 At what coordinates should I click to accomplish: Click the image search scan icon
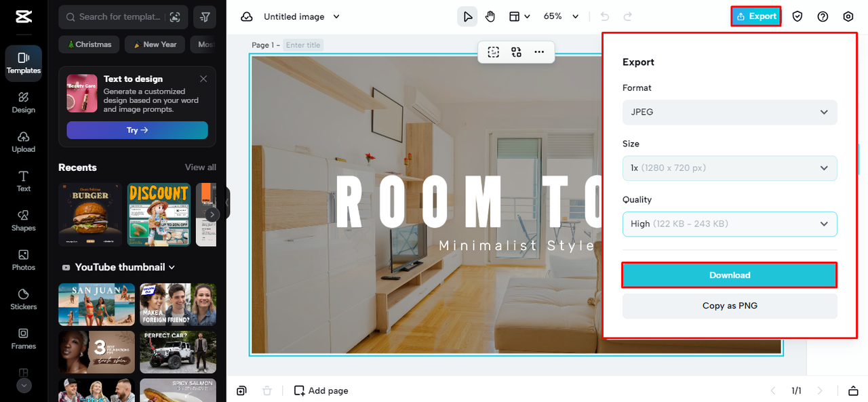point(175,17)
